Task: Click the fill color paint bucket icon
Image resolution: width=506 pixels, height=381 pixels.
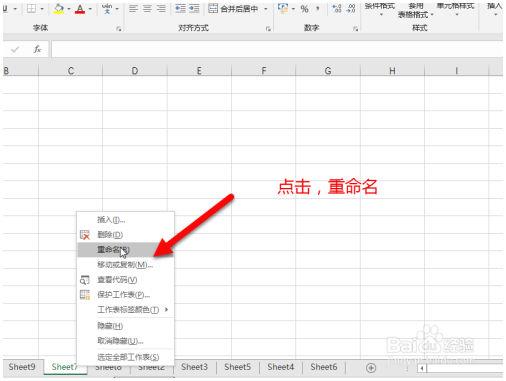Action: point(59,9)
